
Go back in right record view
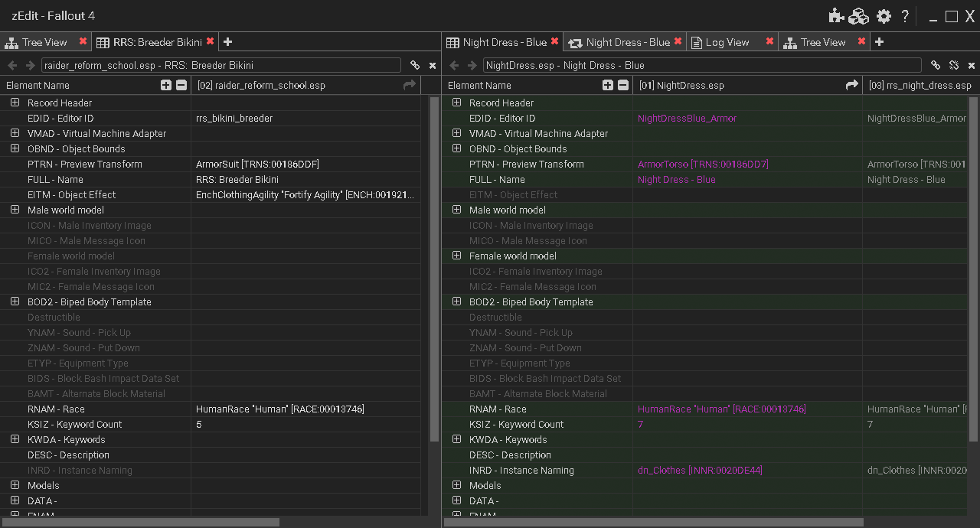[454, 66]
